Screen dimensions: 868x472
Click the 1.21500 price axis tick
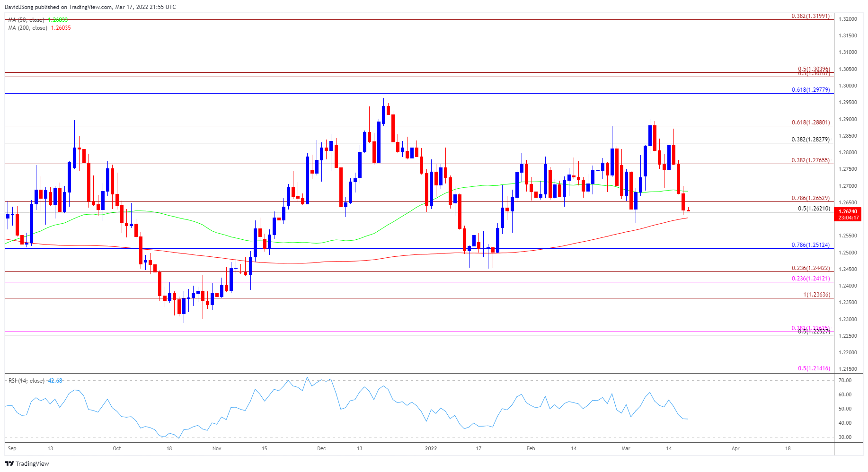pyautogui.click(x=848, y=369)
